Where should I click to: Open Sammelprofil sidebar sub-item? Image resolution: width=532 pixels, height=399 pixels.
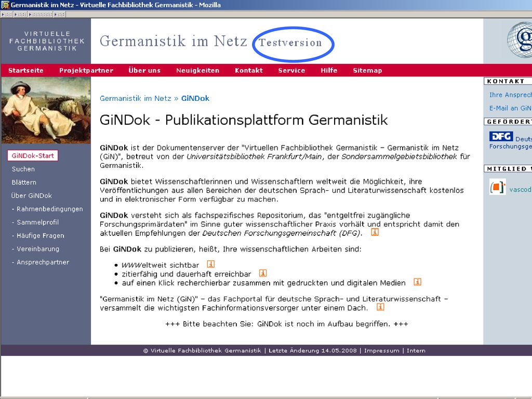click(35, 222)
